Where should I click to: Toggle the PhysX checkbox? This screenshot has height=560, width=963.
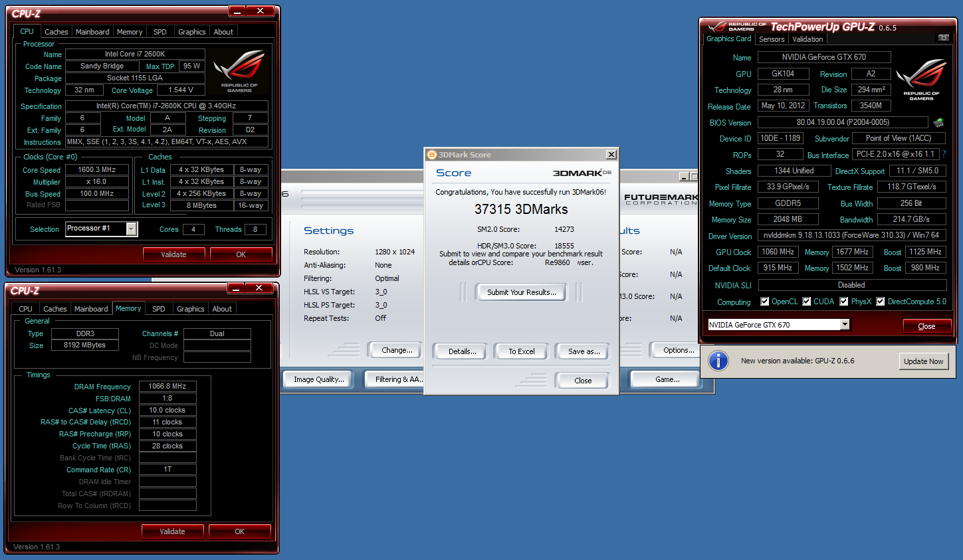pyautogui.click(x=844, y=302)
